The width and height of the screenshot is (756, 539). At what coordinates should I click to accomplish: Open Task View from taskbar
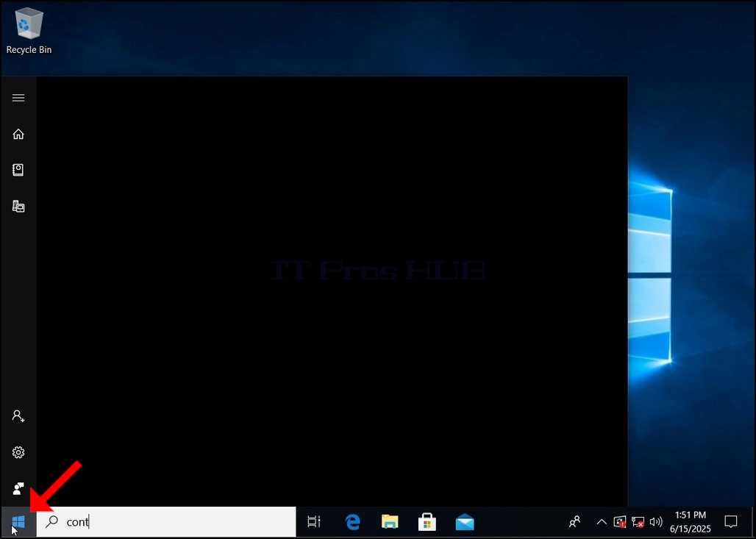pyautogui.click(x=314, y=521)
